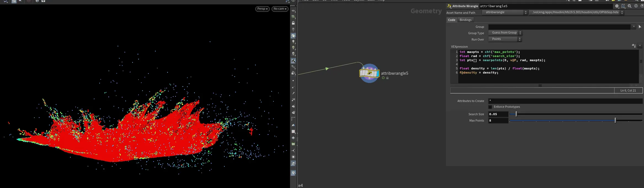Click the Attributes to Create field
644x188 pixels.
tap(565, 101)
